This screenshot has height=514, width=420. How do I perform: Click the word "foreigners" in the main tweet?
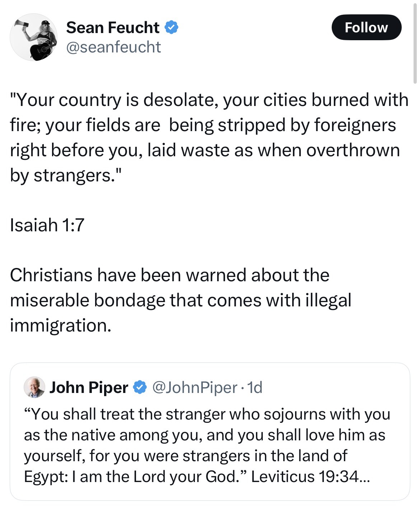point(355,125)
